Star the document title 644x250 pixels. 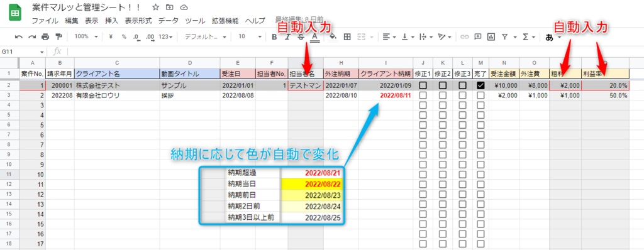click(155, 7)
